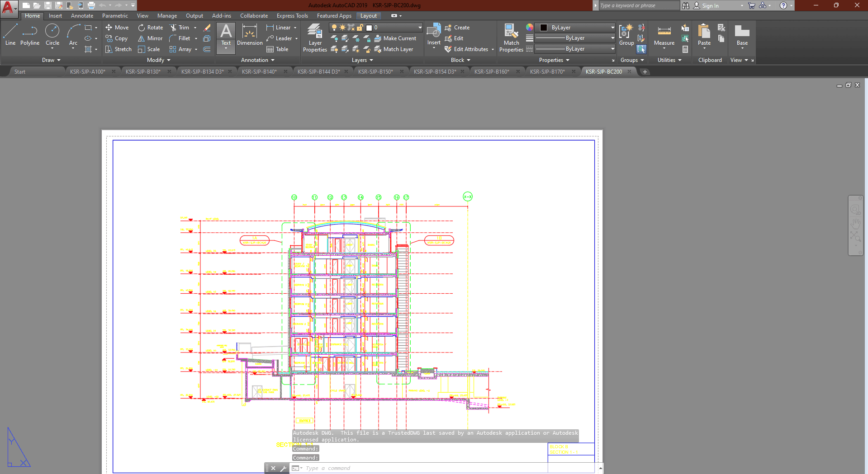868x474 pixels.
Task: Switch to the Annotate ribbon tab
Action: click(x=82, y=16)
